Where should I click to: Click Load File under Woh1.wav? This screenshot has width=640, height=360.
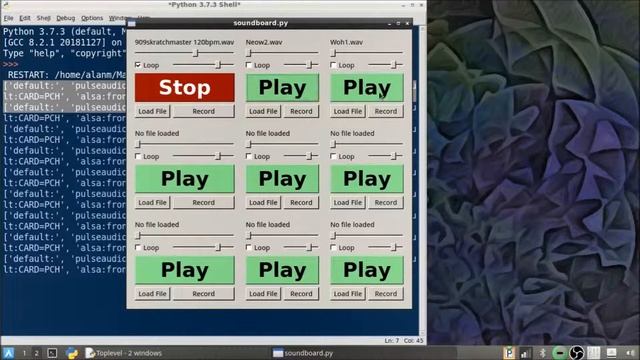(x=348, y=111)
